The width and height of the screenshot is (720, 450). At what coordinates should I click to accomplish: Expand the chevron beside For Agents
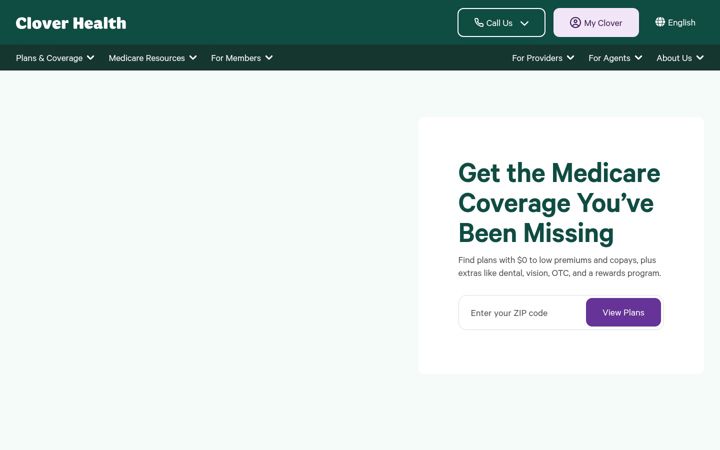coord(638,58)
